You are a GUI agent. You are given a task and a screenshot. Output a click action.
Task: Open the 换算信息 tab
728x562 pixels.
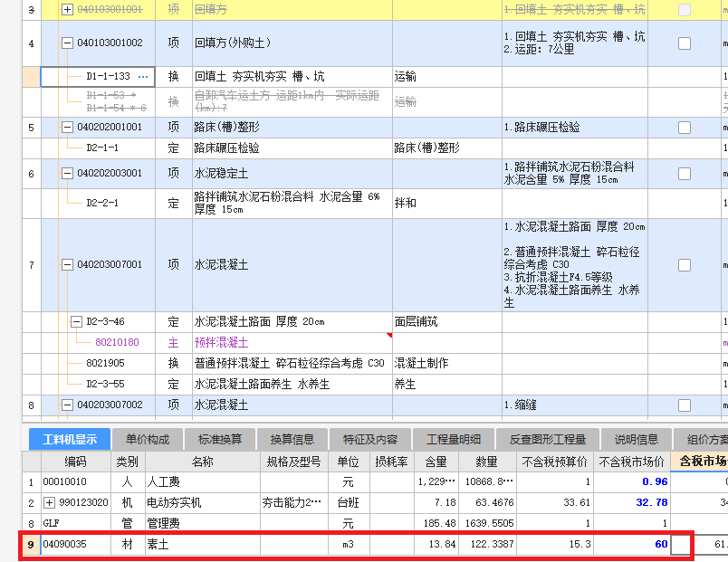[x=292, y=439]
